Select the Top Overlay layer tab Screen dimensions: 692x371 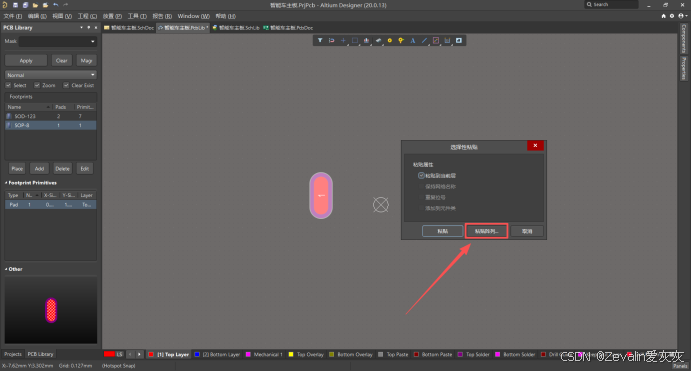point(307,355)
